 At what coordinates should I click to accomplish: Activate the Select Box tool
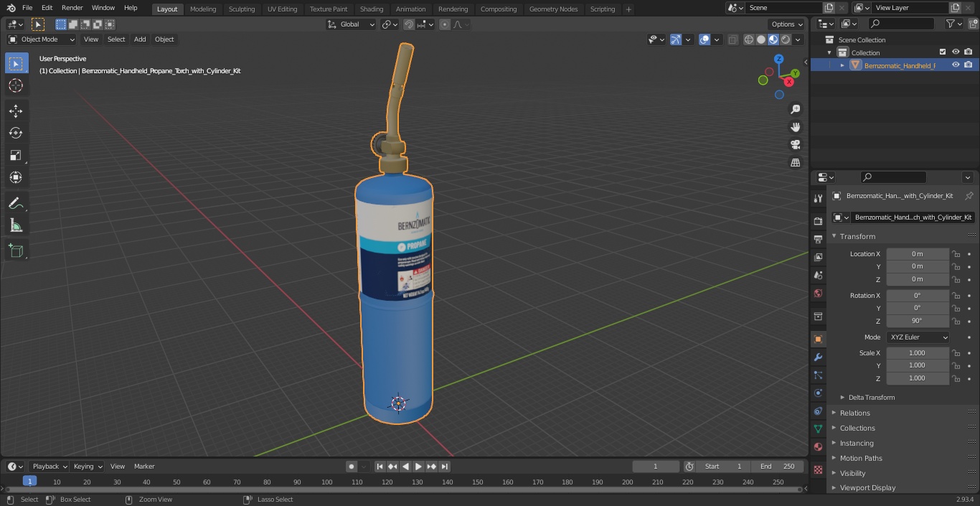tap(16, 63)
